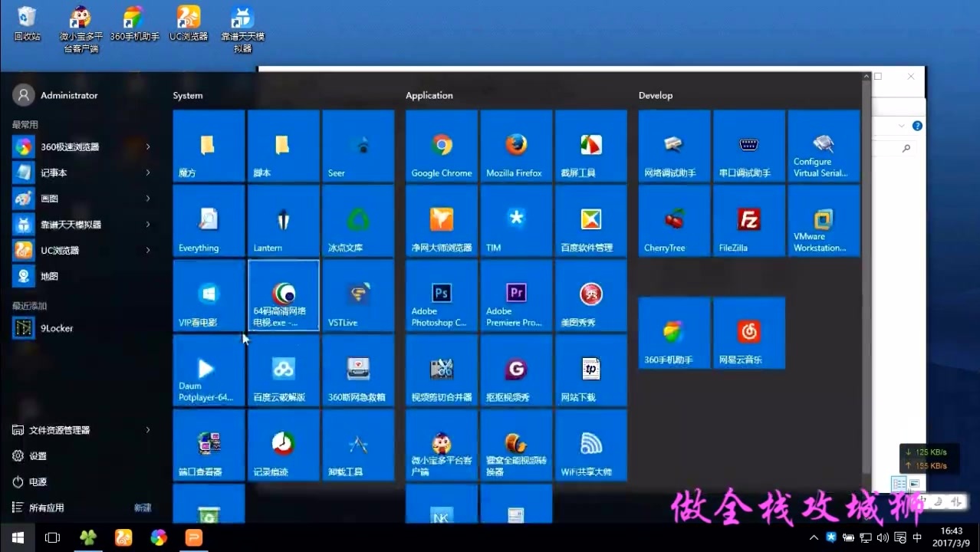The height and width of the screenshot is (552, 980).
Task: Open 360手机助手 tile in Develop group
Action: (675, 333)
